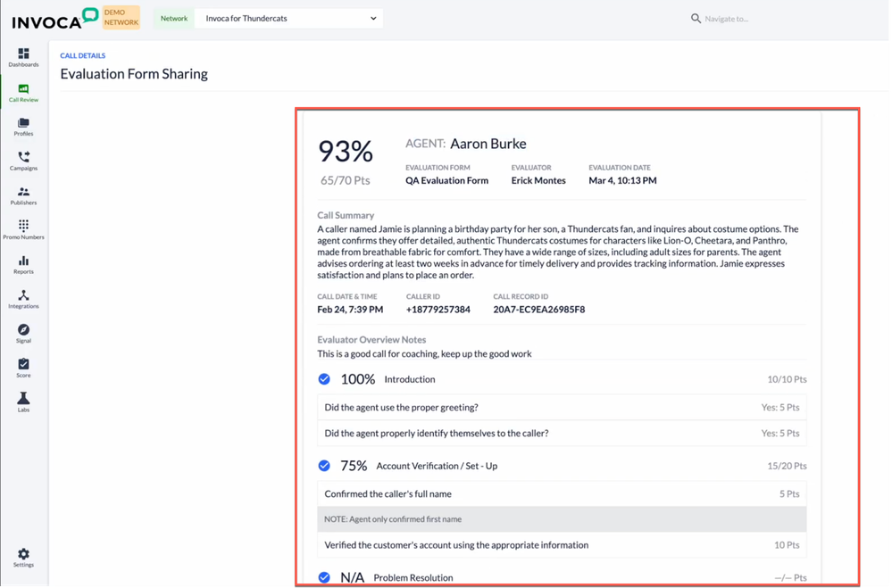Screen dimensions: 892x588
Task: Click the Evaluator Overview Notes heading
Action: (371, 340)
